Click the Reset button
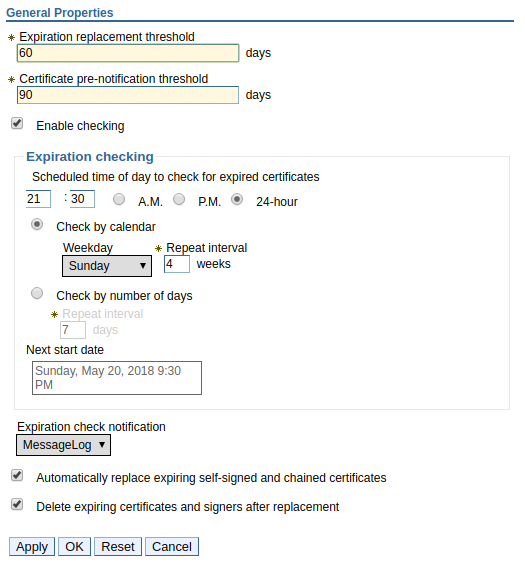The height and width of the screenshot is (569, 525). click(x=118, y=547)
